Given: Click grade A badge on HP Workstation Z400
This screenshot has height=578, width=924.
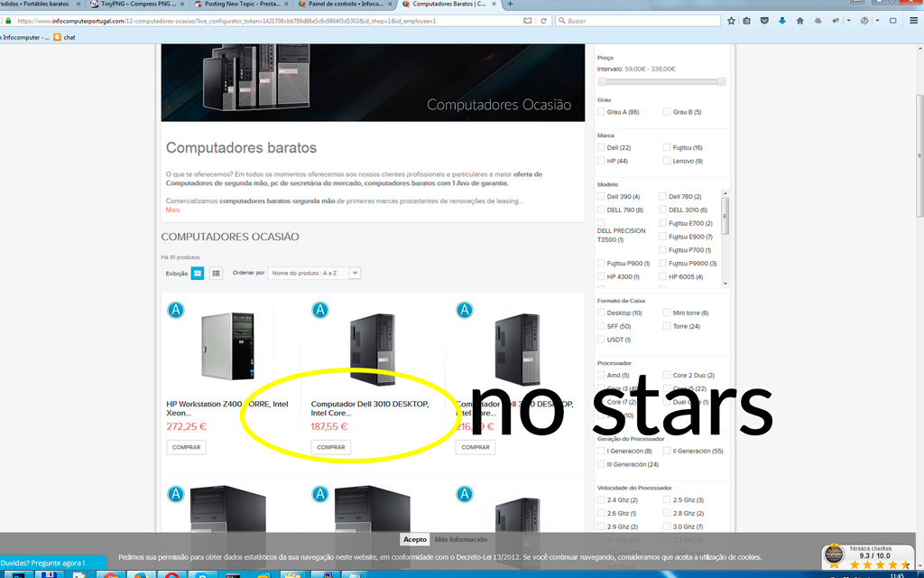Looking at the screenshot, I should click(176, 310).
